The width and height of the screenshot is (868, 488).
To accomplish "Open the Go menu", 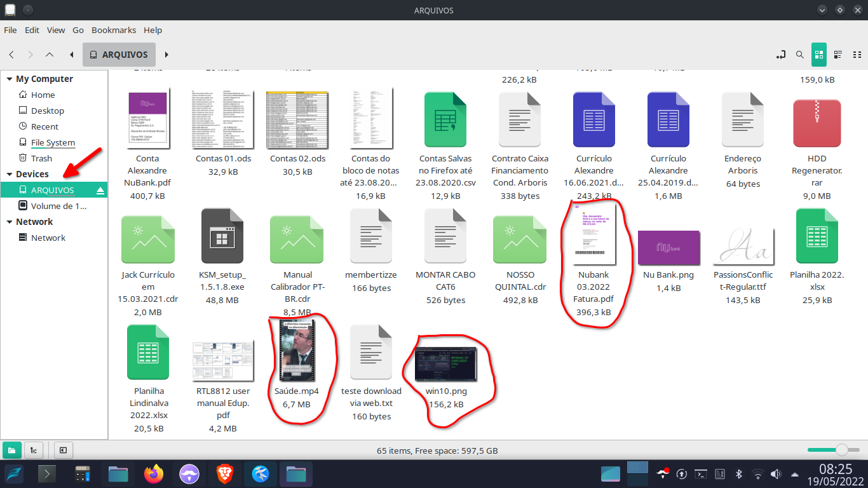I will [78, 30].
